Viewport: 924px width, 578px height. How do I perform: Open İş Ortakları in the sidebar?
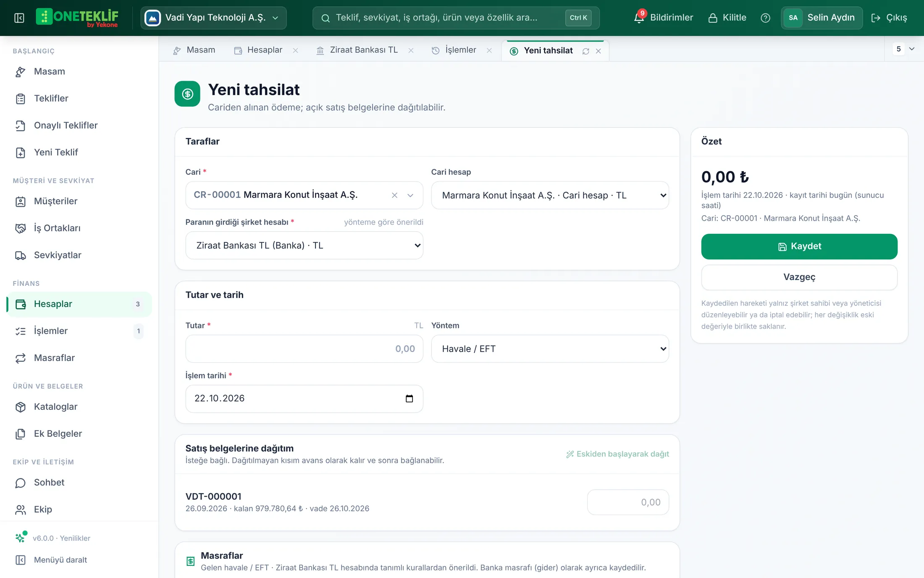79,228
